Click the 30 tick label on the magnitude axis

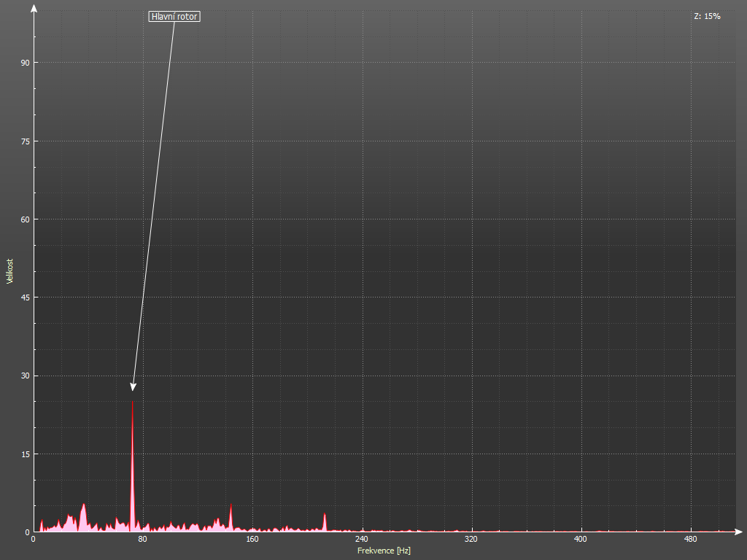click(25, 376)
